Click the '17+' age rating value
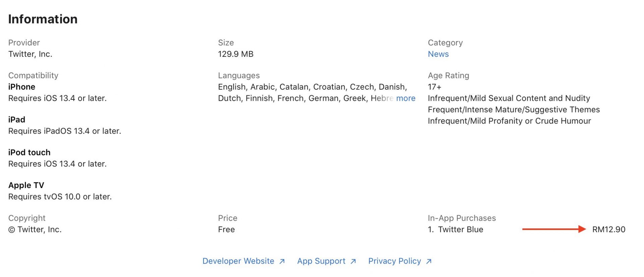The height and width of the screenshot is (277, 644). coord(434,87)
